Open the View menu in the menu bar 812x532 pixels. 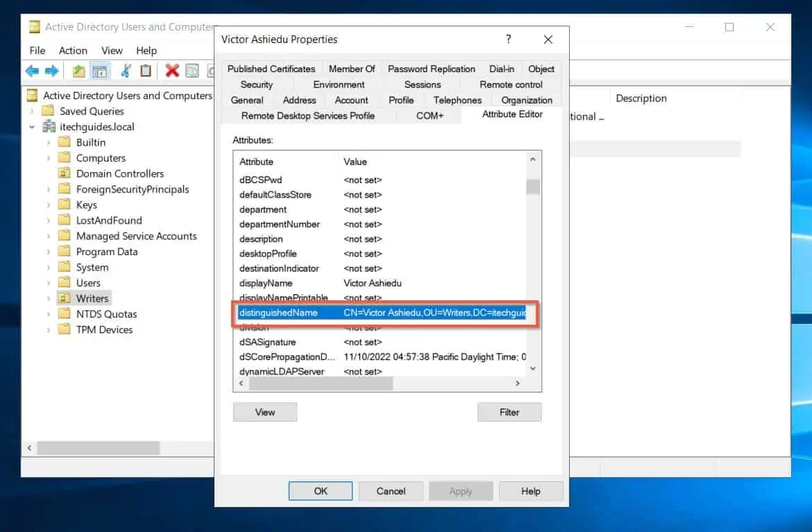[x=112, y=50]
